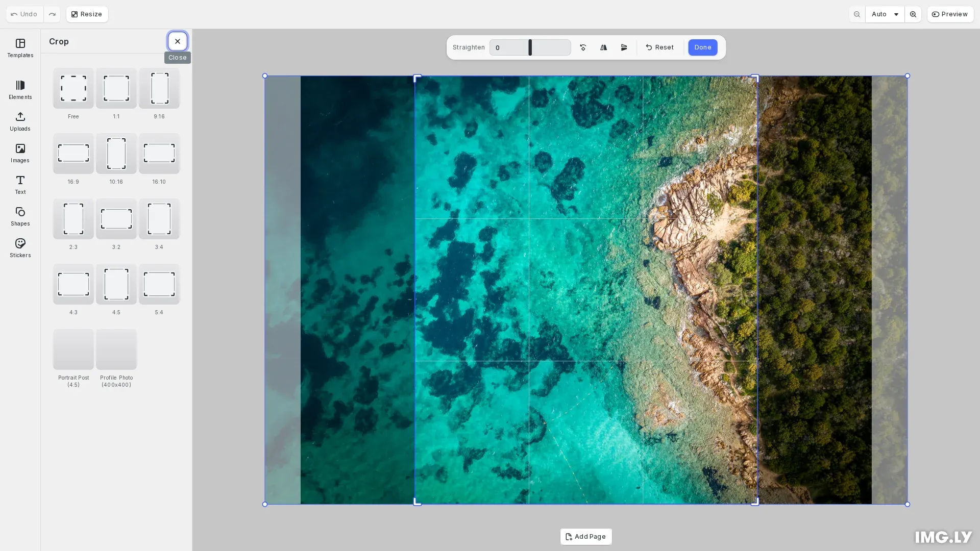Open the Stickers panel
The height and width of the screenshot is (551, 980).
click(x=20, y=248)
